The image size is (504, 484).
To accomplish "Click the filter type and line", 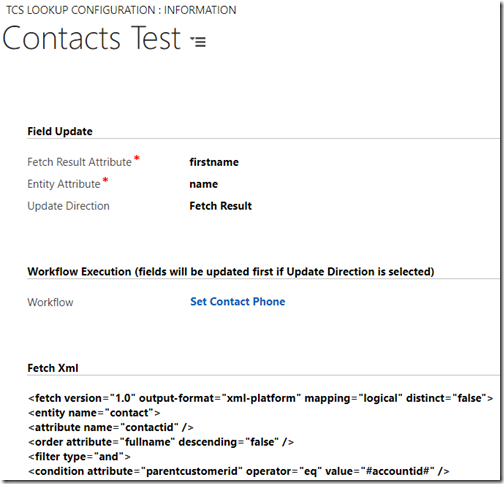I will point(79,457).
